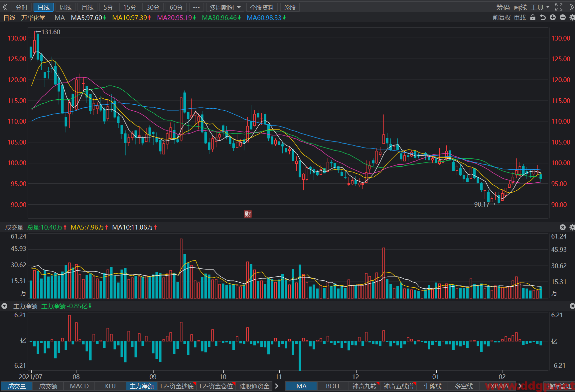Select EXPMA indicator tab
The image size is (575, 392).
click(498, 386)
